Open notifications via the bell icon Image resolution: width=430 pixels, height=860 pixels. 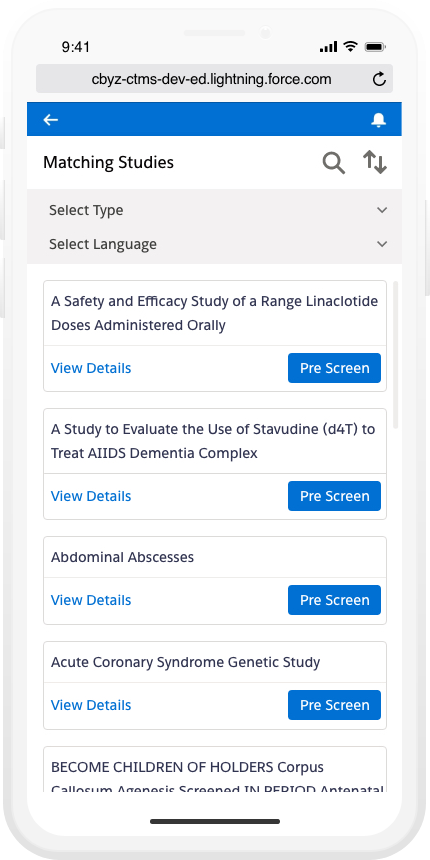378,120
